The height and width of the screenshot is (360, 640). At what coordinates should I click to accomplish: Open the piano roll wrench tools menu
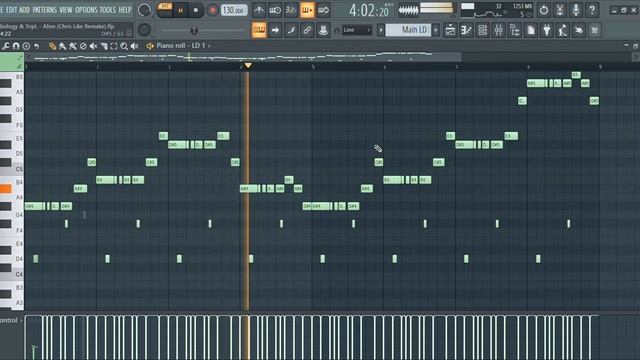tap(6, 46)
